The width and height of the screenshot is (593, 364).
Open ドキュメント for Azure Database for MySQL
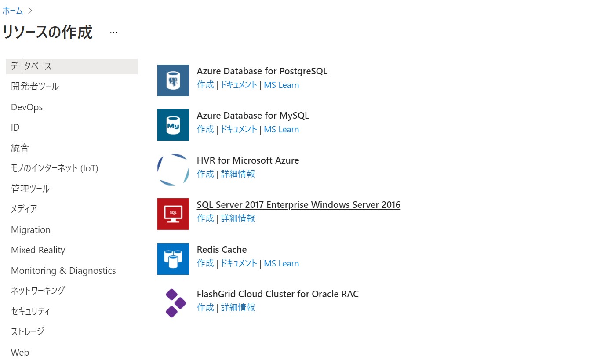coord(238,129)
